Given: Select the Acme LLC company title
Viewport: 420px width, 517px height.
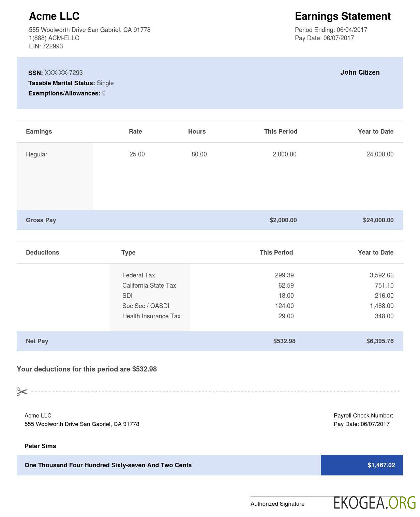Looking at the screenshot, I should pyautogui.click(x=54, y=16).
